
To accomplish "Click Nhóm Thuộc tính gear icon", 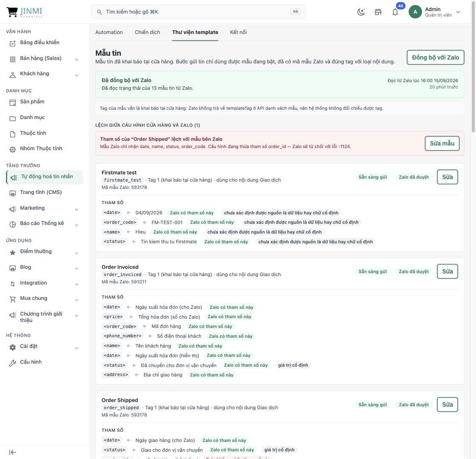I will pyautogui.click(x=12, y=149).
